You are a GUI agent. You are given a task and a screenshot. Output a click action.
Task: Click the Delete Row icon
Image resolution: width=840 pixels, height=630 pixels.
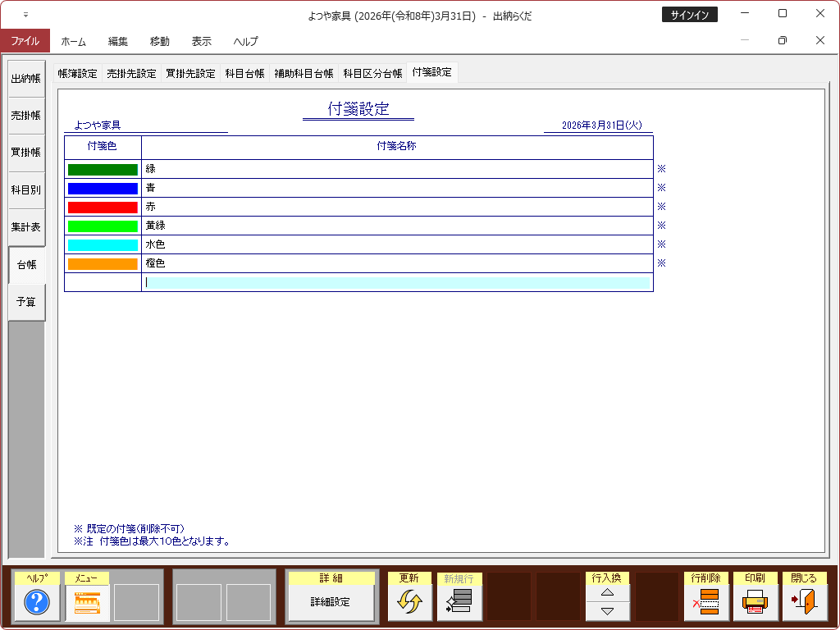pyautogui.click(x=705, y=603)
